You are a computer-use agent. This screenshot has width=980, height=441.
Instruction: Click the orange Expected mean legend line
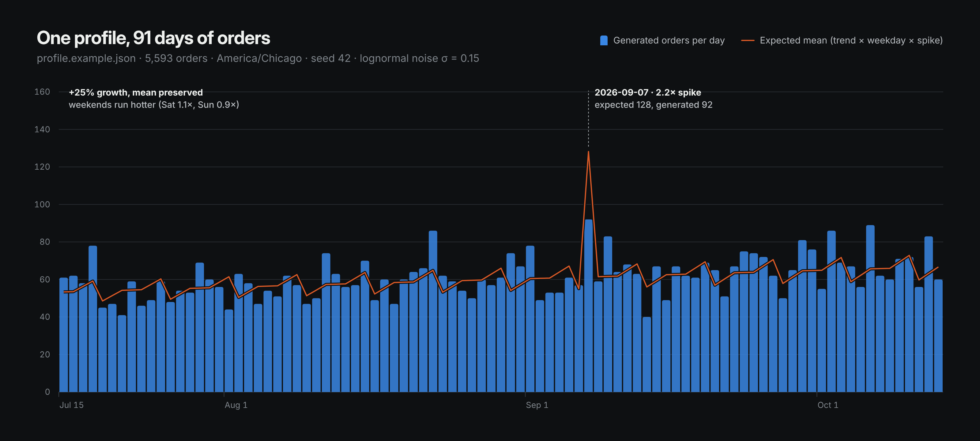[x=747, y=40]
